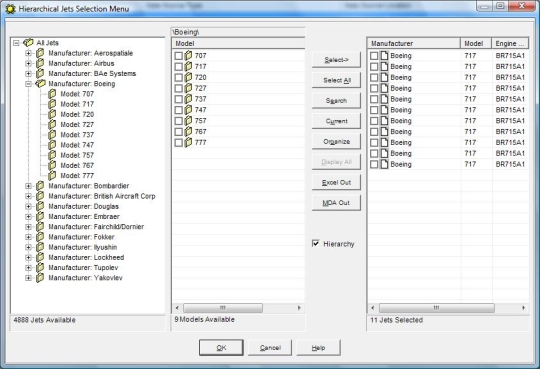Screen dimensions: 540x369
Task: Click document icon of last Boeing 717 row
Action: [x=384, y=164]
